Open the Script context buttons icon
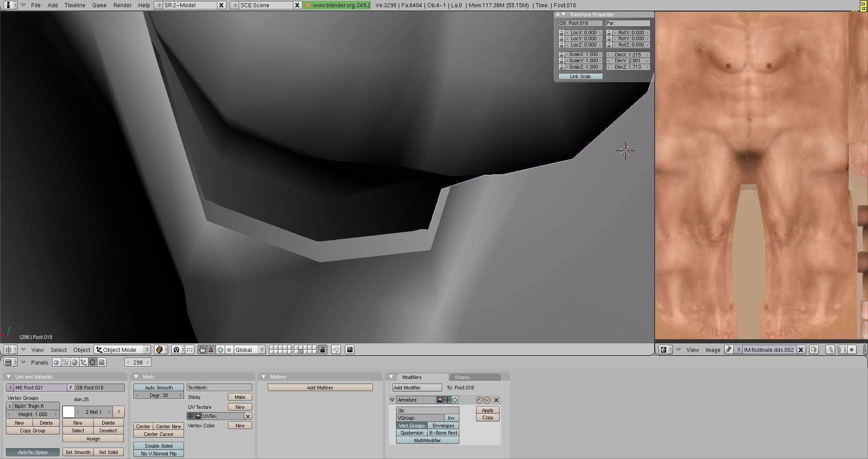 coord(66,362)
